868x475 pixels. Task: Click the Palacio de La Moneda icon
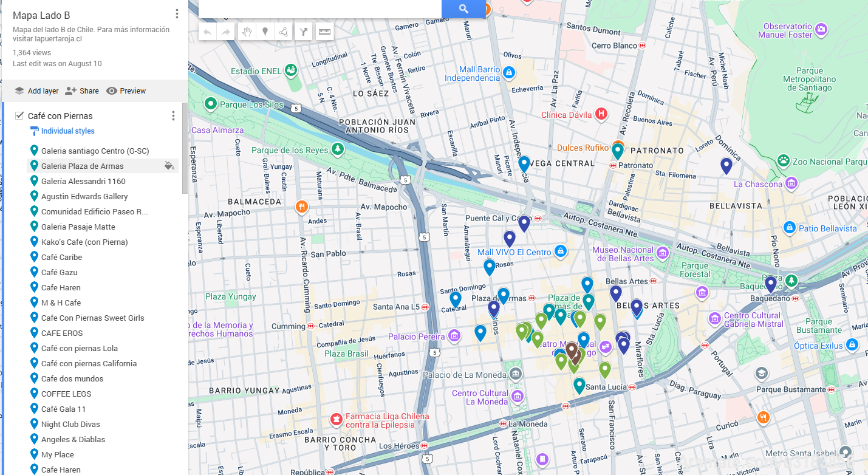coord(516,373)
